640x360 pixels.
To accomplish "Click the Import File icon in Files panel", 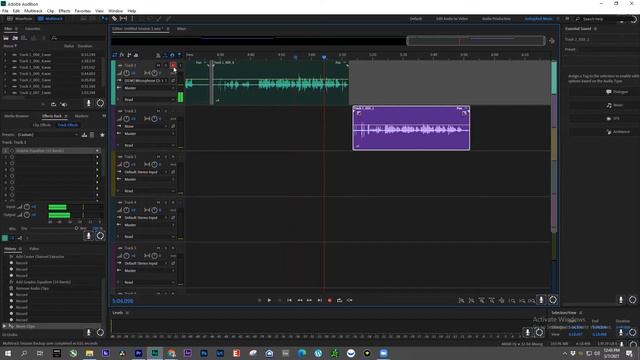I will [x=15, y=38].
